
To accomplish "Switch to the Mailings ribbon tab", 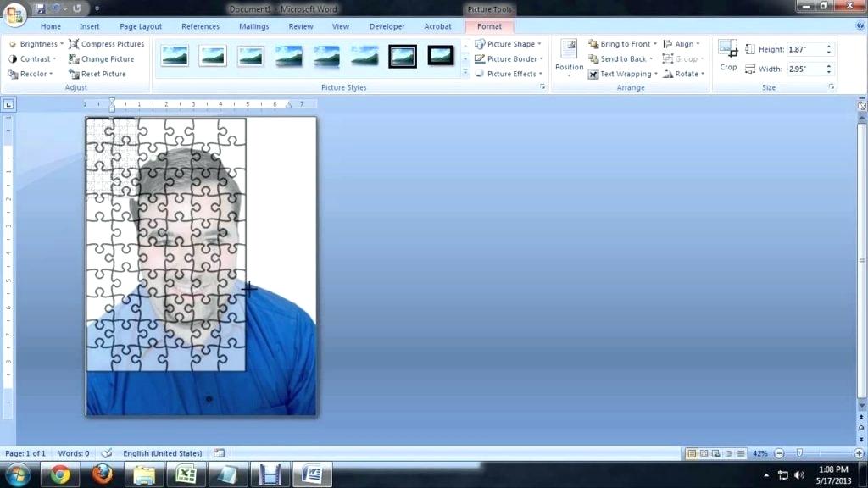I will tap(253, 26).
